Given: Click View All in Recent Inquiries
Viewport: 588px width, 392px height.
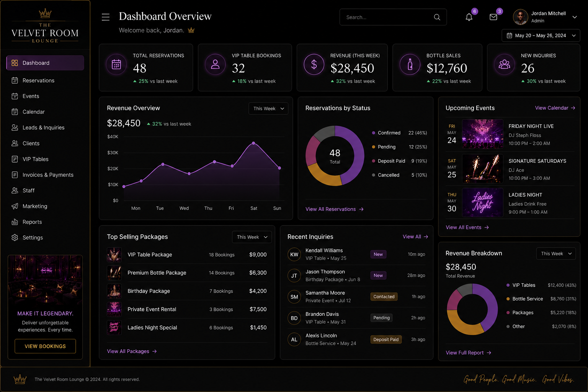Looking at the screenshot, I should (x=415, y=237).
